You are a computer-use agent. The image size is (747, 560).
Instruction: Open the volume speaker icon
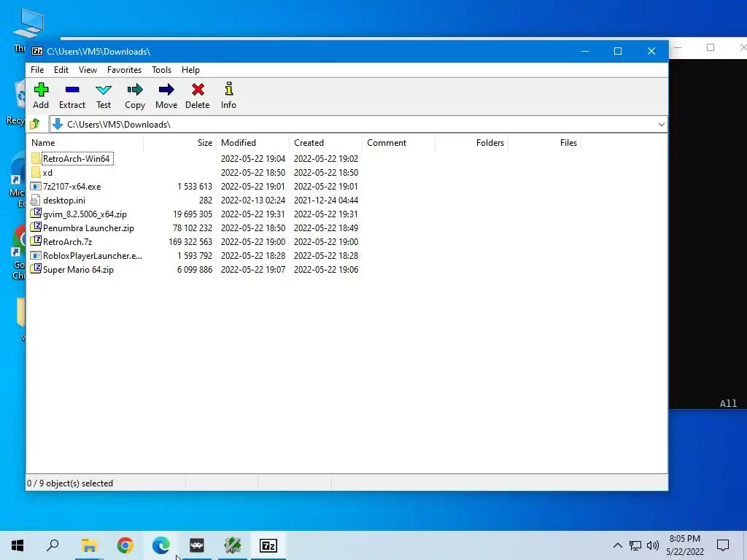[x=653, y=545]
